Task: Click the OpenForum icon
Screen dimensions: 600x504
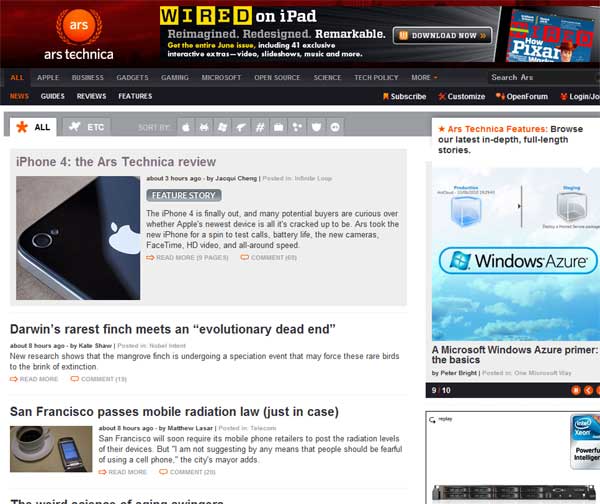Action: (500, 96)
